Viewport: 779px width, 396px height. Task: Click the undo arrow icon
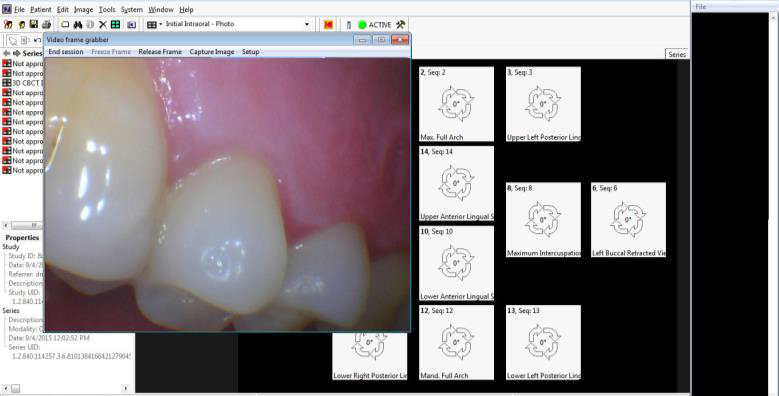coord(38,40)
